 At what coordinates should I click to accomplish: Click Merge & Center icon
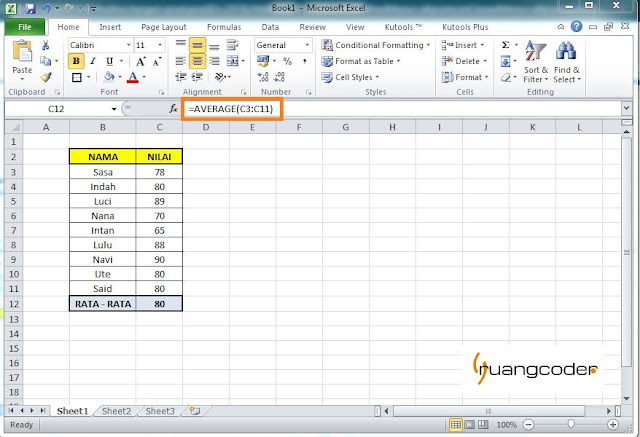233,61
